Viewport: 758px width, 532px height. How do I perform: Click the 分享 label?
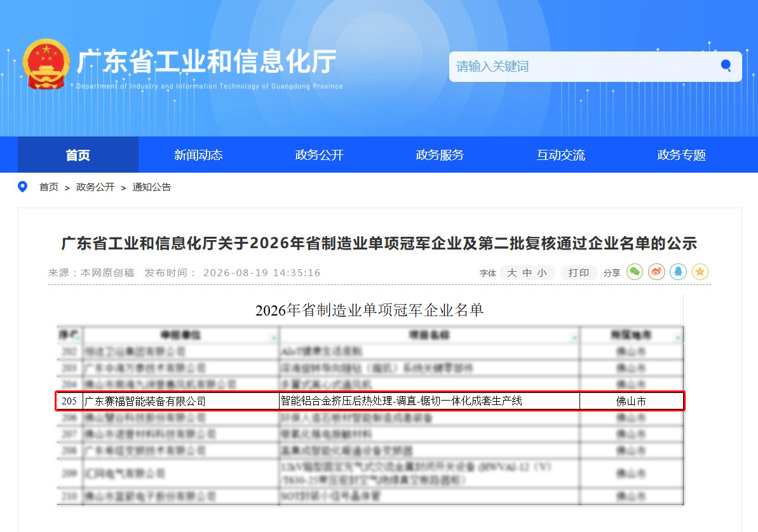611,273
